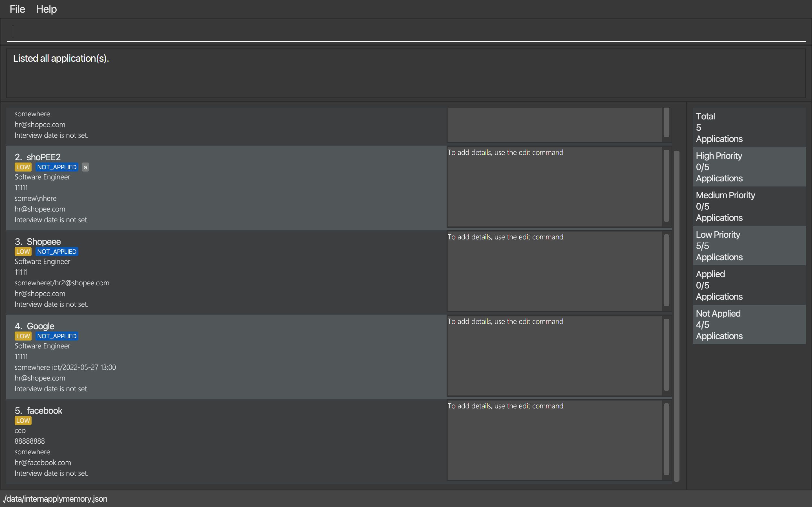812x507 pixels.
Task: Click the command input text field
Action: point(406,32)
